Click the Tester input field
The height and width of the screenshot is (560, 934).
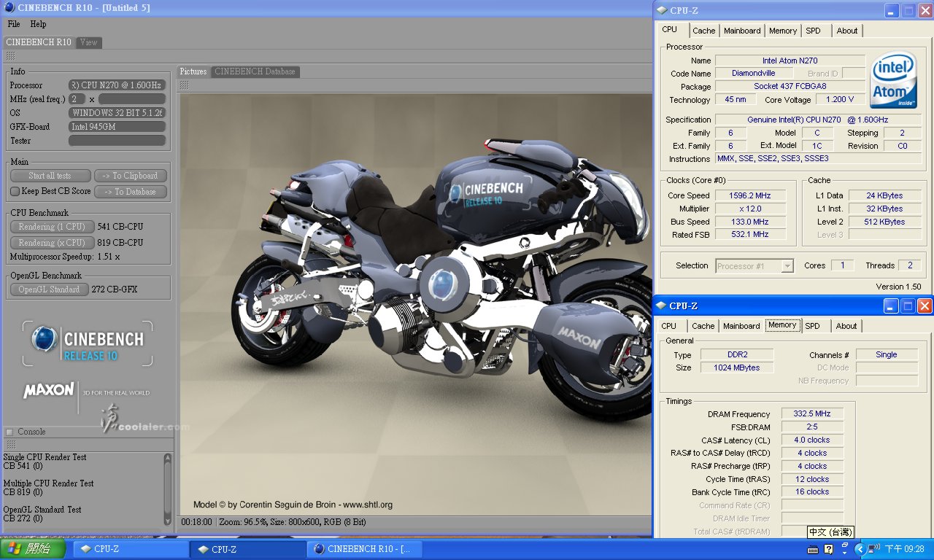click(117, 141)
